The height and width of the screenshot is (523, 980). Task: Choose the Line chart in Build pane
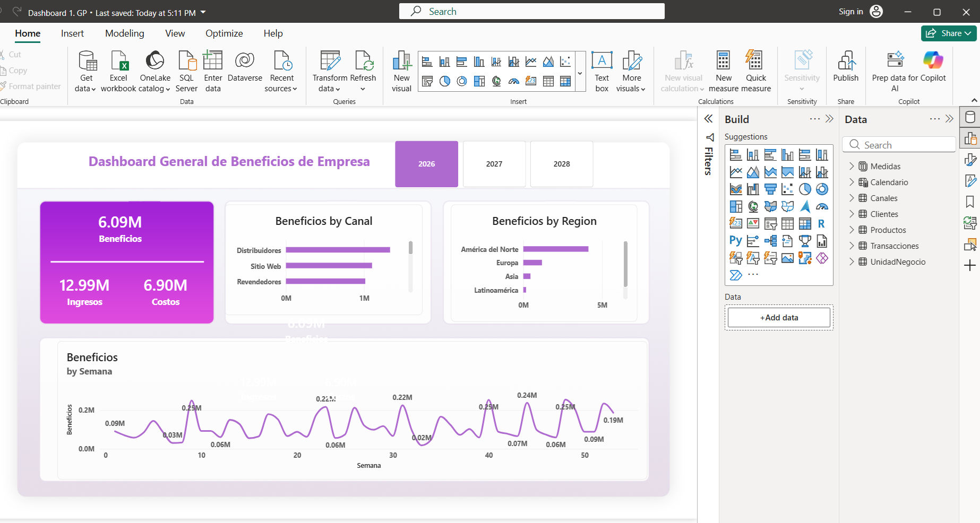click(x=736, y=172)
